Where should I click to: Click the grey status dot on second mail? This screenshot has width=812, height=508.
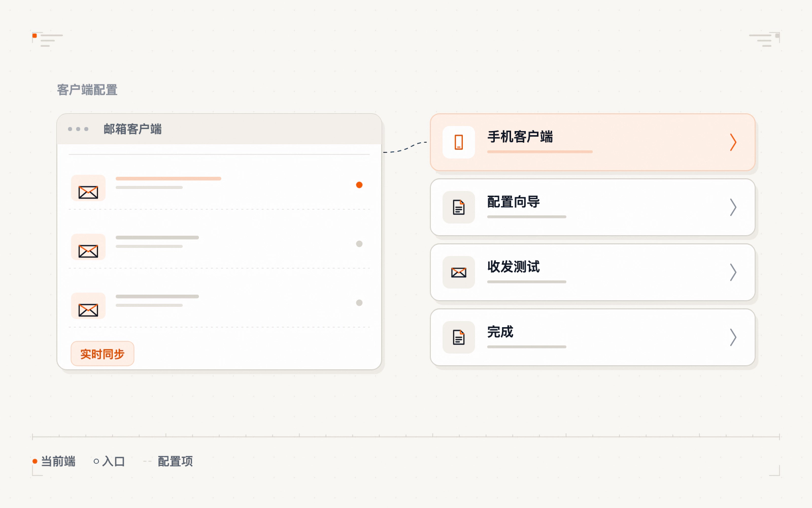coord(359,244)
